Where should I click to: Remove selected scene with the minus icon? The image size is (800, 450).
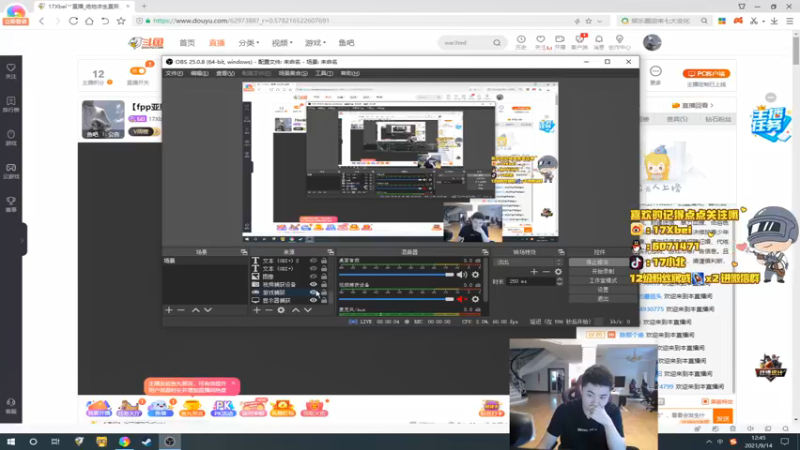tap(181, 310)
